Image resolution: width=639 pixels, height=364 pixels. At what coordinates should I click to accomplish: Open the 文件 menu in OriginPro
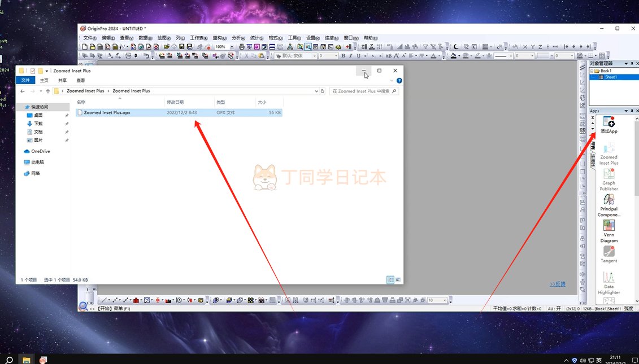(90, 38)
